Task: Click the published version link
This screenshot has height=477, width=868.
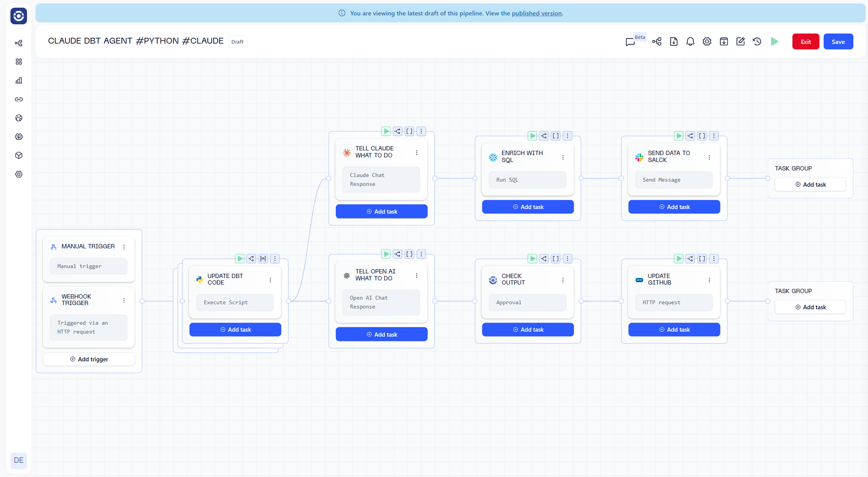Action: point(537,13)
